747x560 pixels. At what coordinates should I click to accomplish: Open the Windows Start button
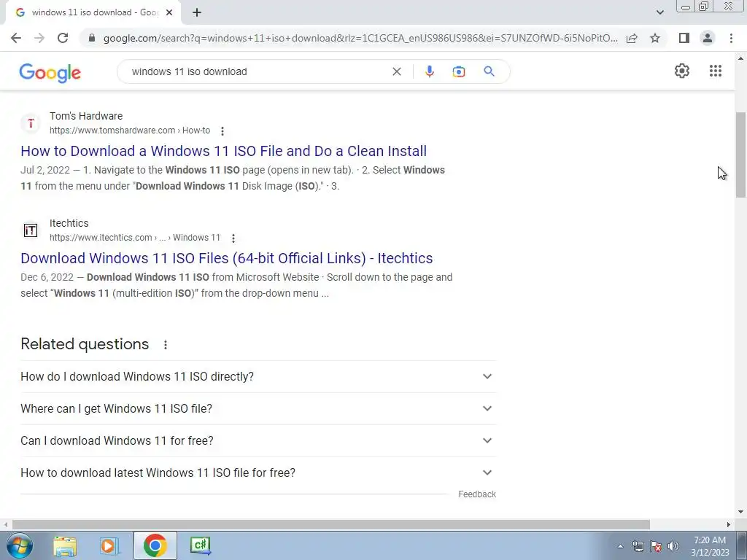coord(20,545)
